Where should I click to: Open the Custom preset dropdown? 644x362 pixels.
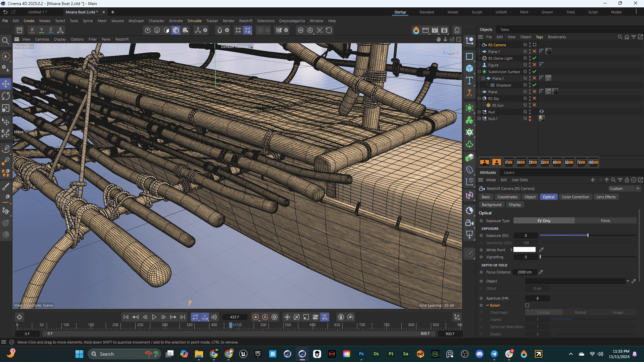click(x=624, y=189)
